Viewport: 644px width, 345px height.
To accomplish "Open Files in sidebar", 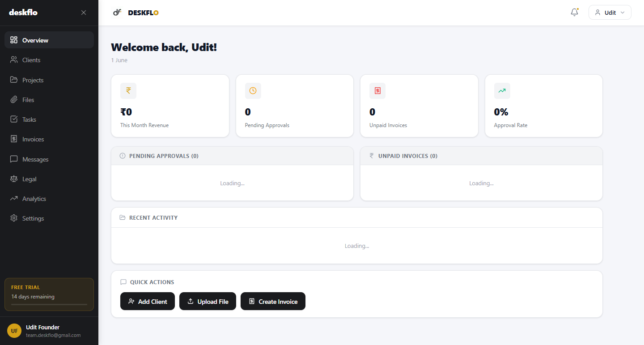I will pyautogui.click(x=49, y=99).
